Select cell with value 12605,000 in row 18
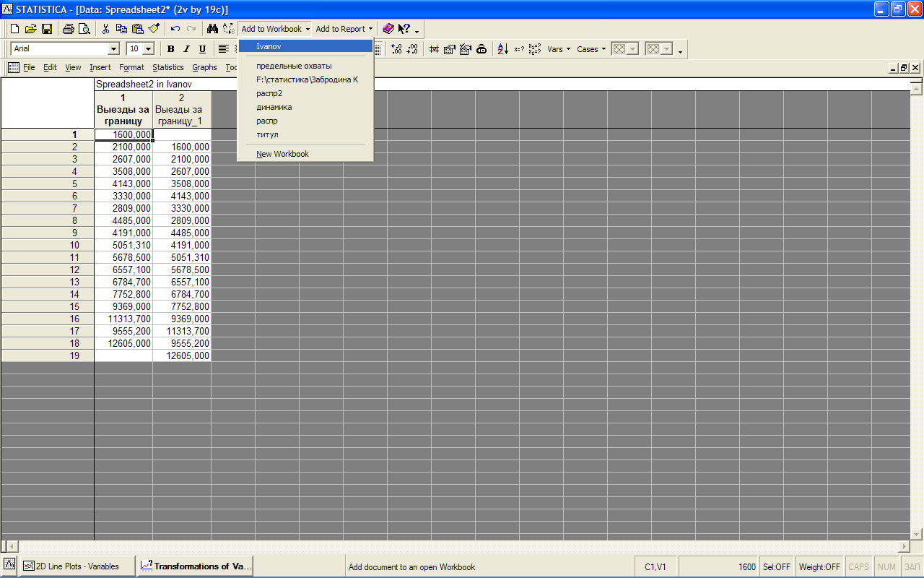Screen dimensions: 924x578 123,343
